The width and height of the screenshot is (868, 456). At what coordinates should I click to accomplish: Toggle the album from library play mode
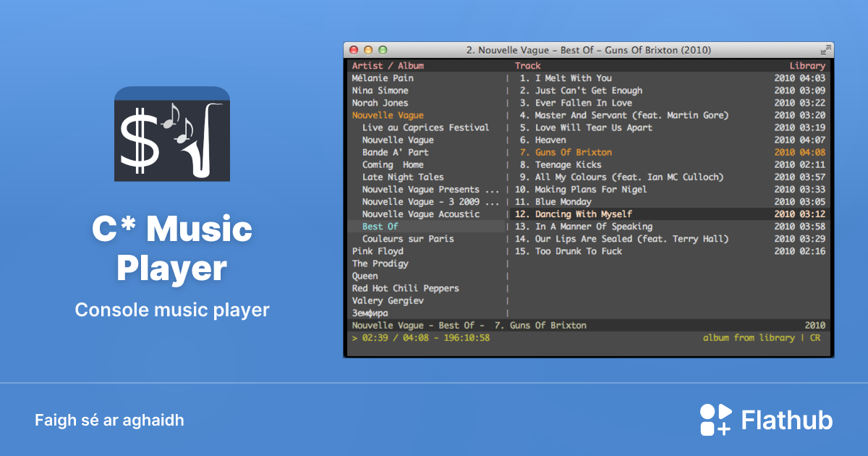point(750,337)
